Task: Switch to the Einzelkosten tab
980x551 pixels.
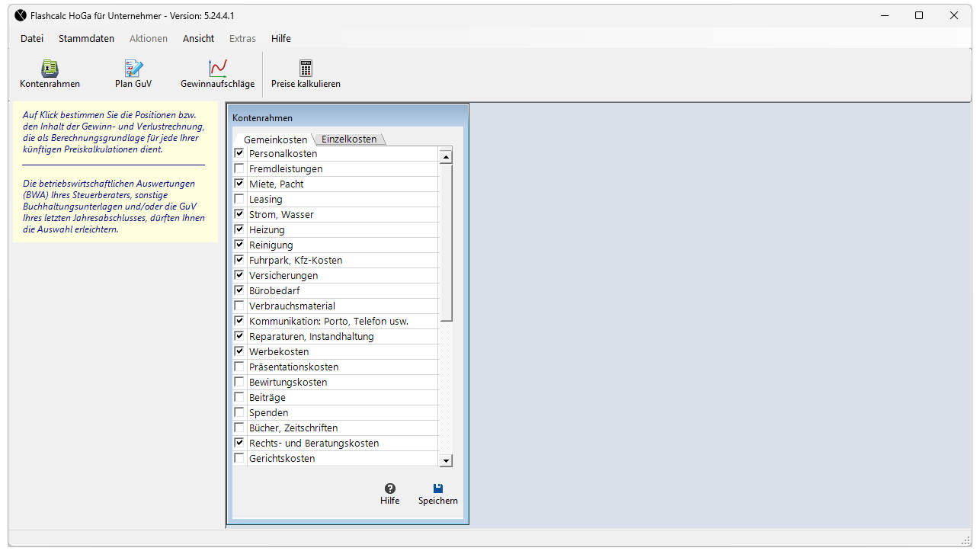Action: [349, 139]
